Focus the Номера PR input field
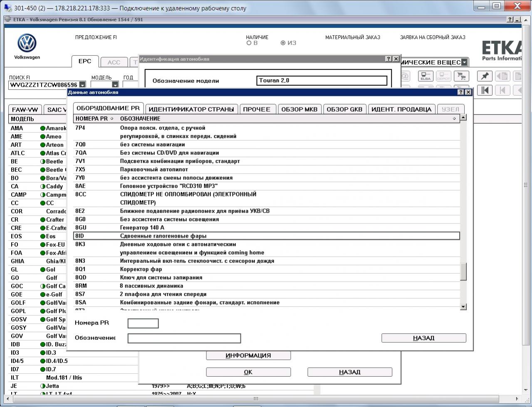Viewport: 532px width, 407px height. pyautogui.click(x=143, y=323)
